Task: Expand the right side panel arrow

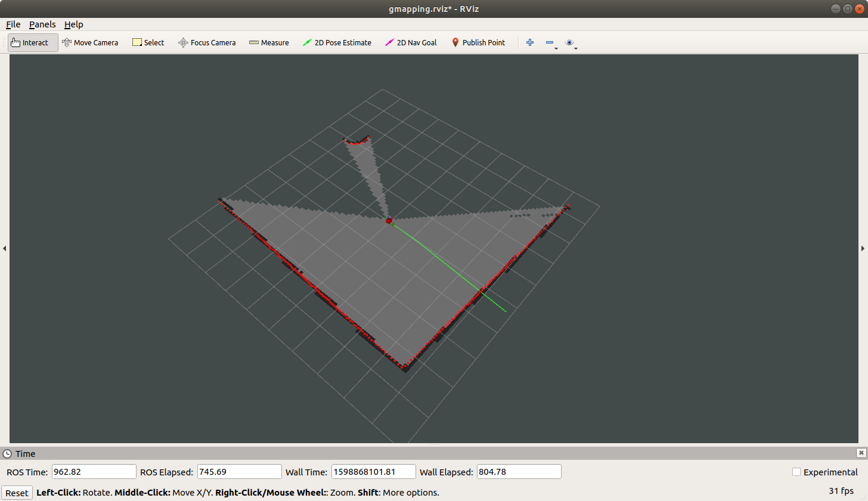Action: 863,248
